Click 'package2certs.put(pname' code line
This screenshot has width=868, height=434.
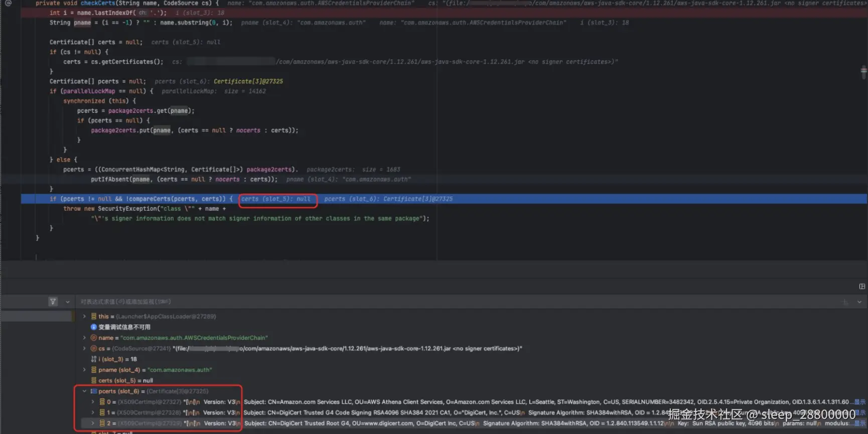(x=194, y=130)
